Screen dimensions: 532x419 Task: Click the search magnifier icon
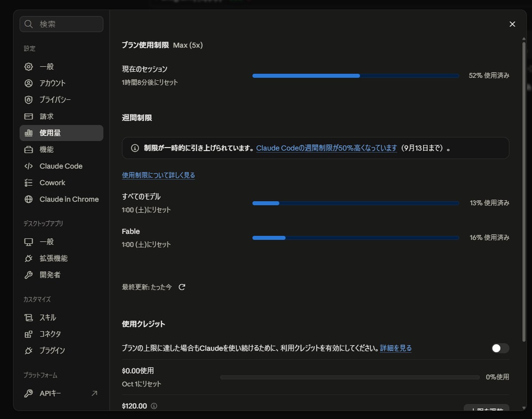pos(29,24)
